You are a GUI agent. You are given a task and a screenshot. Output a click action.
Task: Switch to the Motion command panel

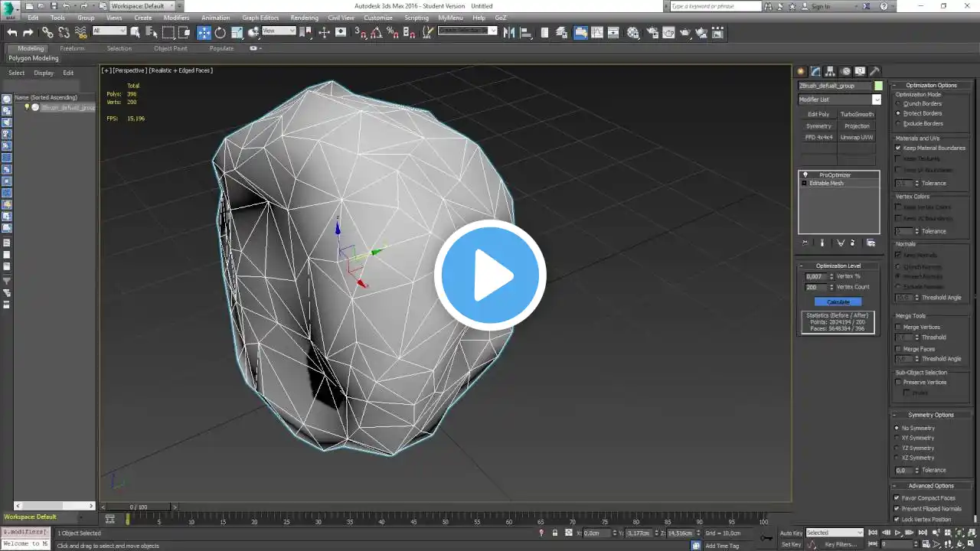846,71
